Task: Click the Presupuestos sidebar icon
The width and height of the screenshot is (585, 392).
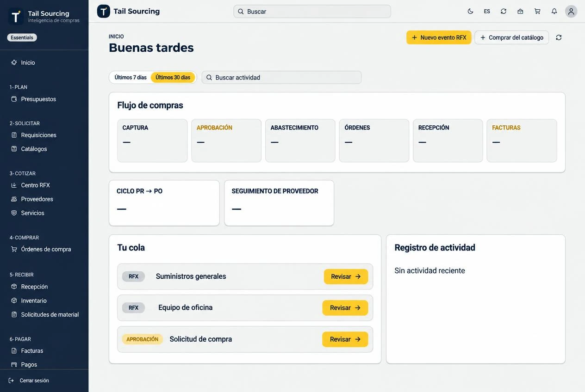Action: 14,99
